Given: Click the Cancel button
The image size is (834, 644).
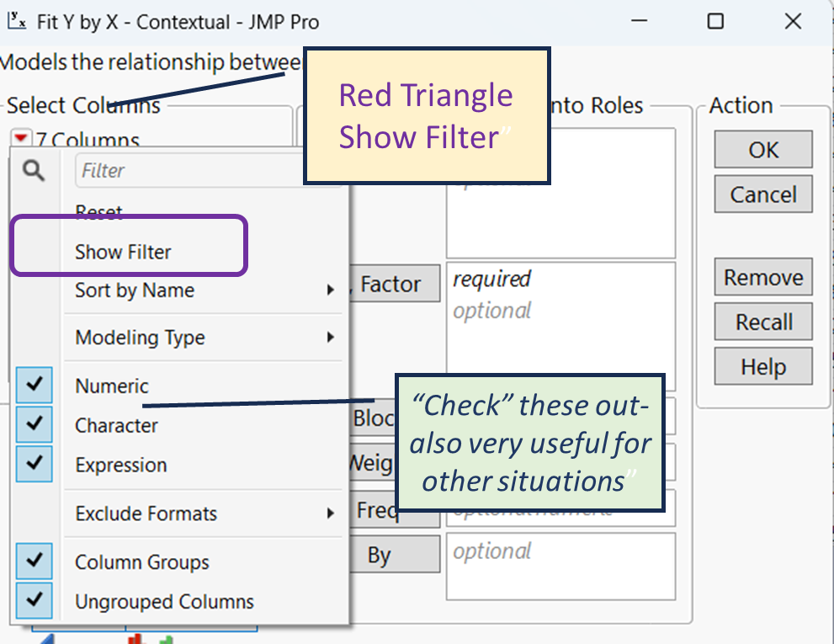Looking at the screenshot, I should click(762, 194).
